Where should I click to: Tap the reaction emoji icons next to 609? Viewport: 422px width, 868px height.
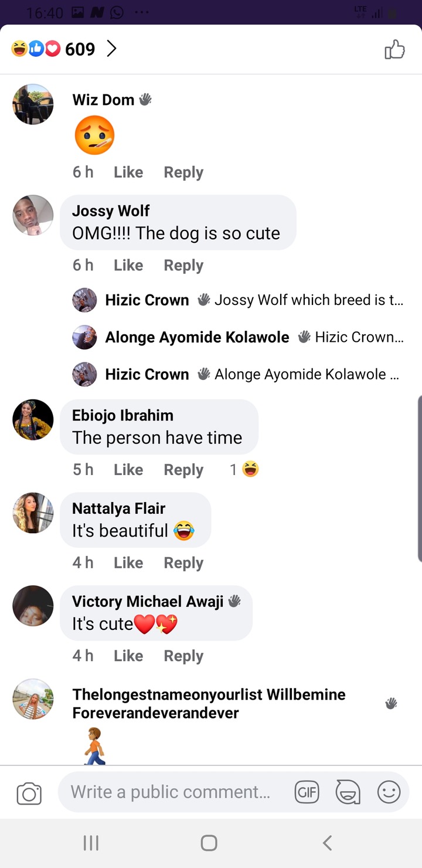click(x=36, y=49)
